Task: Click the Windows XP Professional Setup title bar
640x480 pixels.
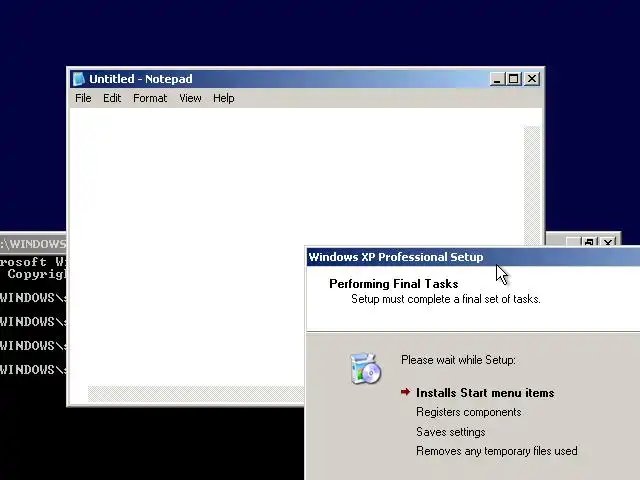Action: click(473, 257)
